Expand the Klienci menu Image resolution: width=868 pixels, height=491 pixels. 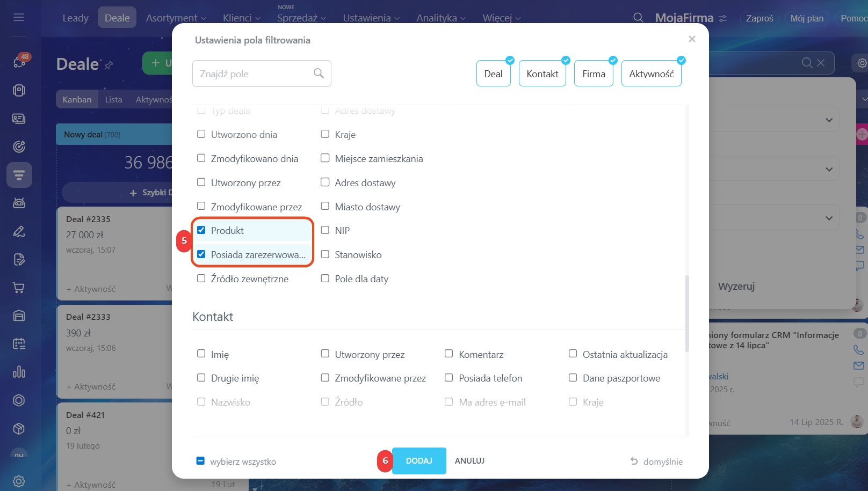pos(242,18)
